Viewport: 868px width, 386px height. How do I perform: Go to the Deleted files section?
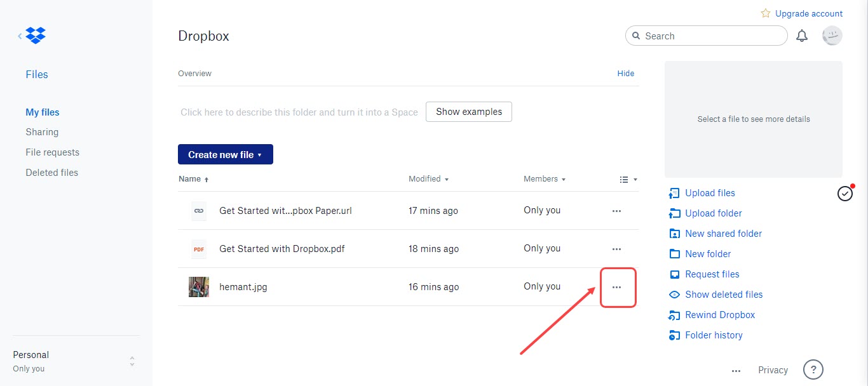click(51, 172)
